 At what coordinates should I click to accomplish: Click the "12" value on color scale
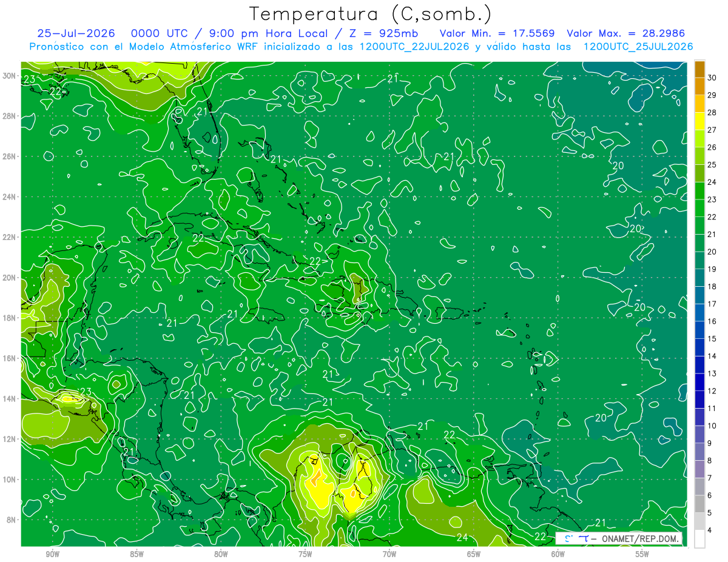pyautogui.click(x=712, y=391)
